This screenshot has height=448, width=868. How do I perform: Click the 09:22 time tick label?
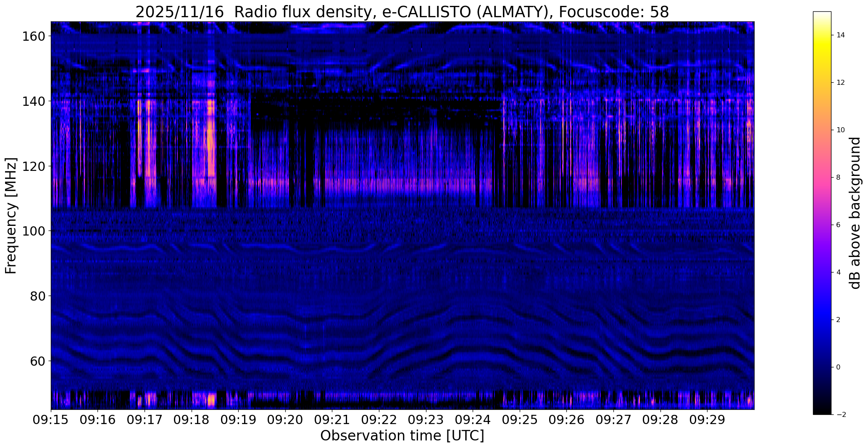(379, 419)
